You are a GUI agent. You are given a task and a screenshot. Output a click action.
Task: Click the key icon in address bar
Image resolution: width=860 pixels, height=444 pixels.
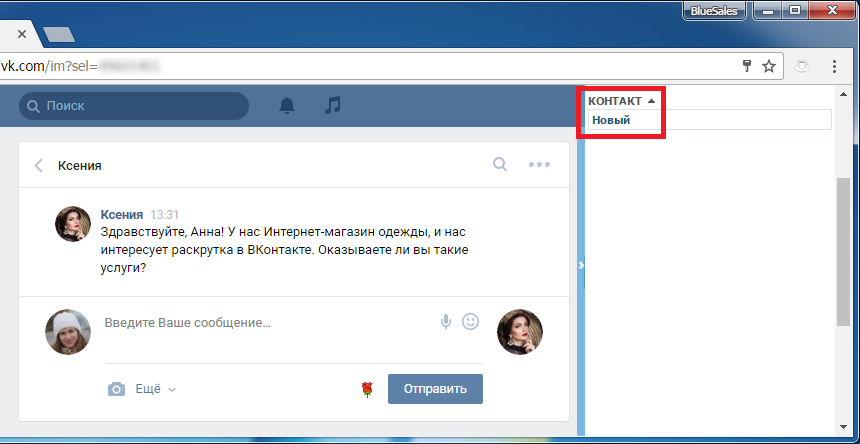[745, 66]
